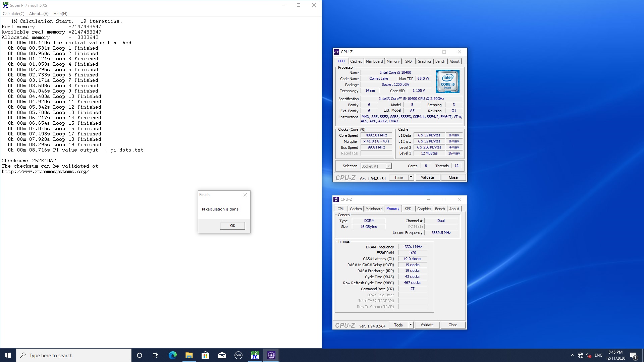Click the taskbar search box
This screenshot has width=644, height=362.
point(74,355)
